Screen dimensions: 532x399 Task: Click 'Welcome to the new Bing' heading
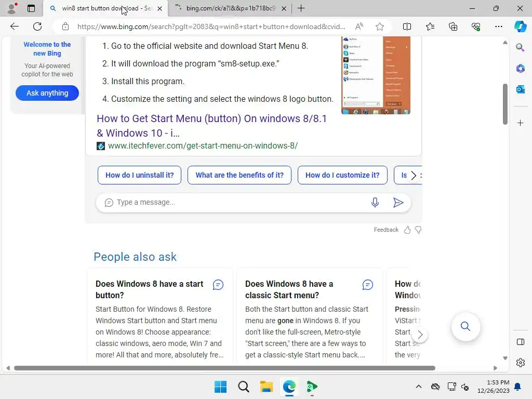(47, 49)
